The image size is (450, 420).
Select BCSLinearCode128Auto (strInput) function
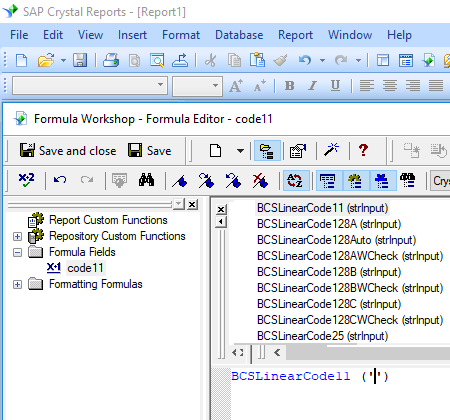336,240
